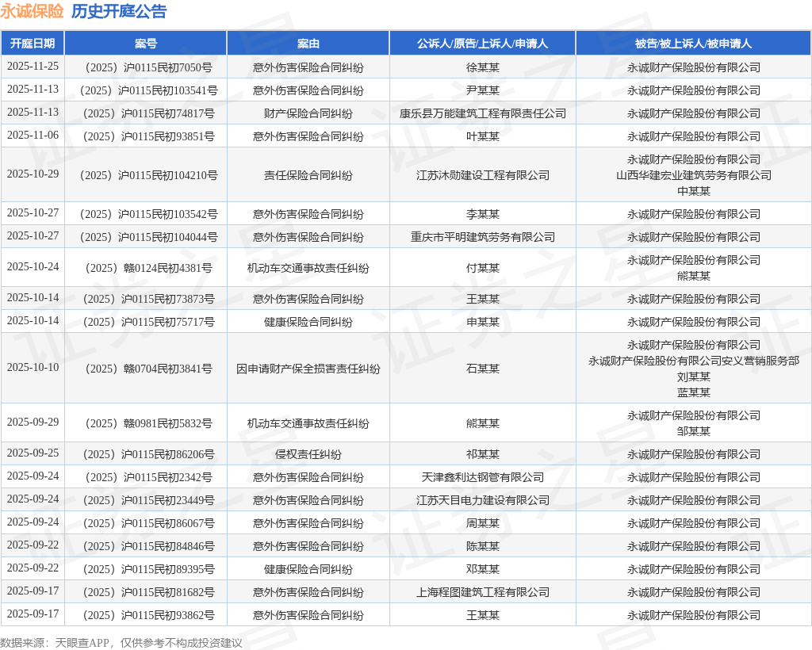Viewport: 812px width, 650px height.
Task: Click plaintiff 付某某
Action: point(483,268)
